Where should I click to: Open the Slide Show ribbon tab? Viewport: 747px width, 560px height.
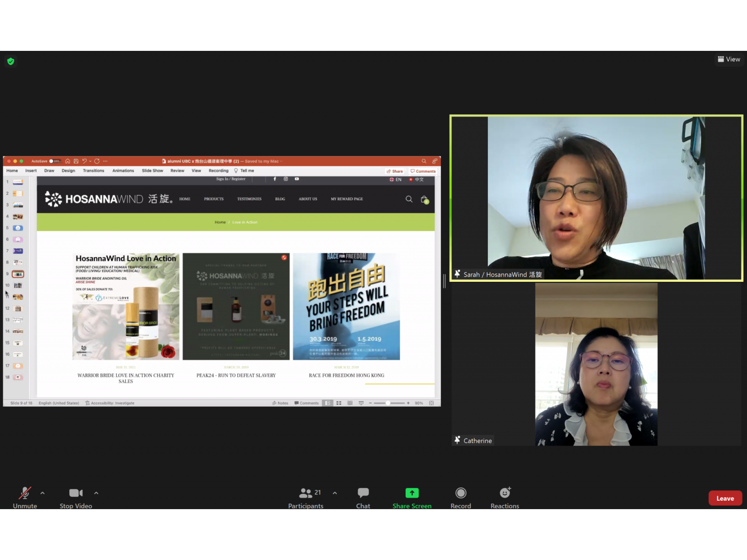point(152,171)
